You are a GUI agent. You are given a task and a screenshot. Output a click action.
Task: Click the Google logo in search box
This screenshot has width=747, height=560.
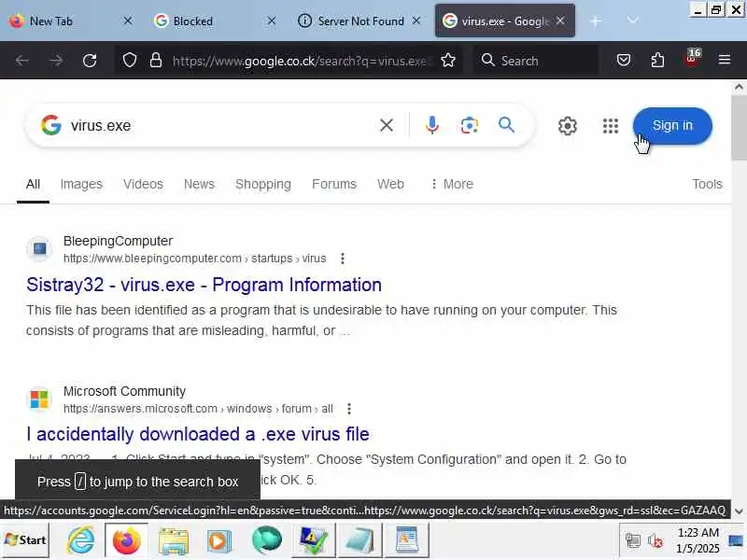pyautogui.click(x=51, y=125)
